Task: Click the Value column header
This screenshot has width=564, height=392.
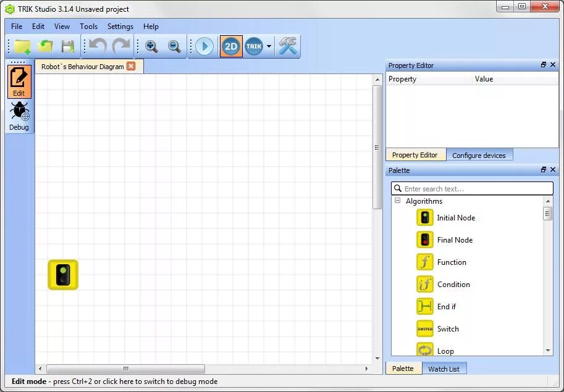Action: pos(515,79)
